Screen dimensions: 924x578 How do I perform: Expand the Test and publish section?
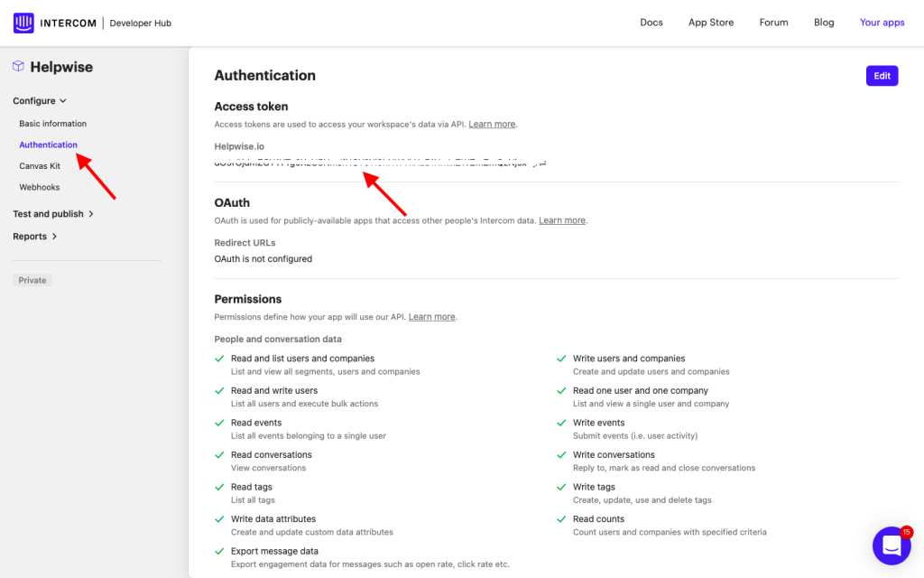click(x=53, y=214)
